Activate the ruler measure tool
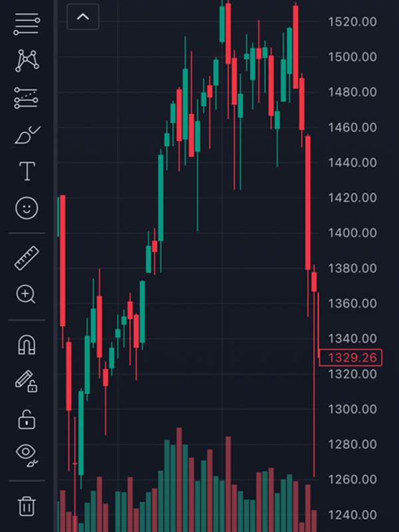399x532 pixels. click(27, 258)
